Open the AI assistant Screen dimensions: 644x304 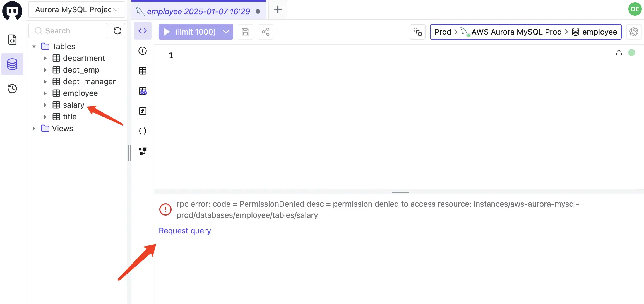(x=634, y=32)
